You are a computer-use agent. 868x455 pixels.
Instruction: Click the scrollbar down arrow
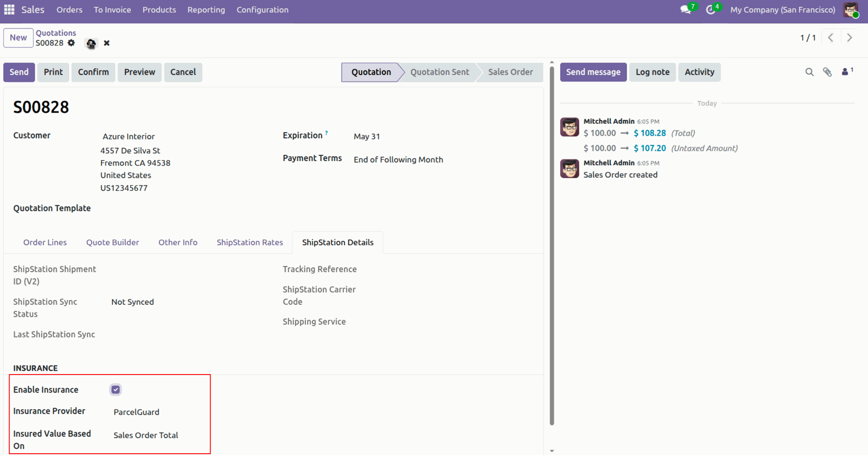pos(552,450)
